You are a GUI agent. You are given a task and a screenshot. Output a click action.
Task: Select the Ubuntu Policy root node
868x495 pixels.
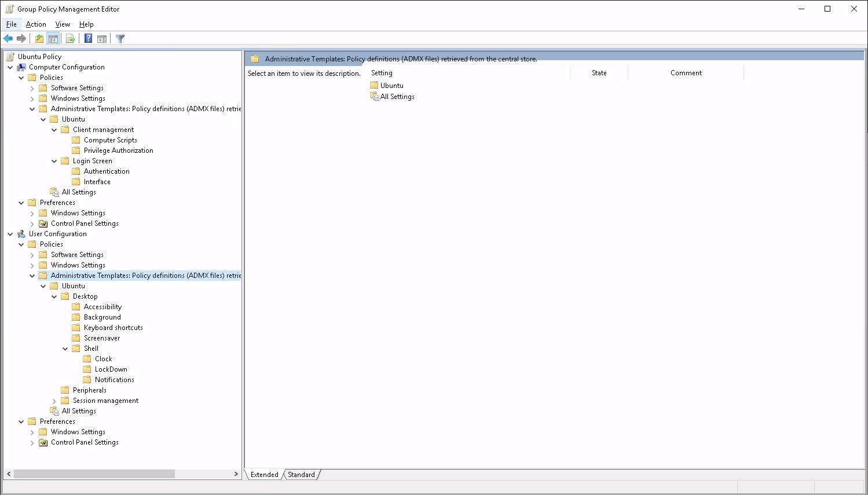(x=39, y=57)
